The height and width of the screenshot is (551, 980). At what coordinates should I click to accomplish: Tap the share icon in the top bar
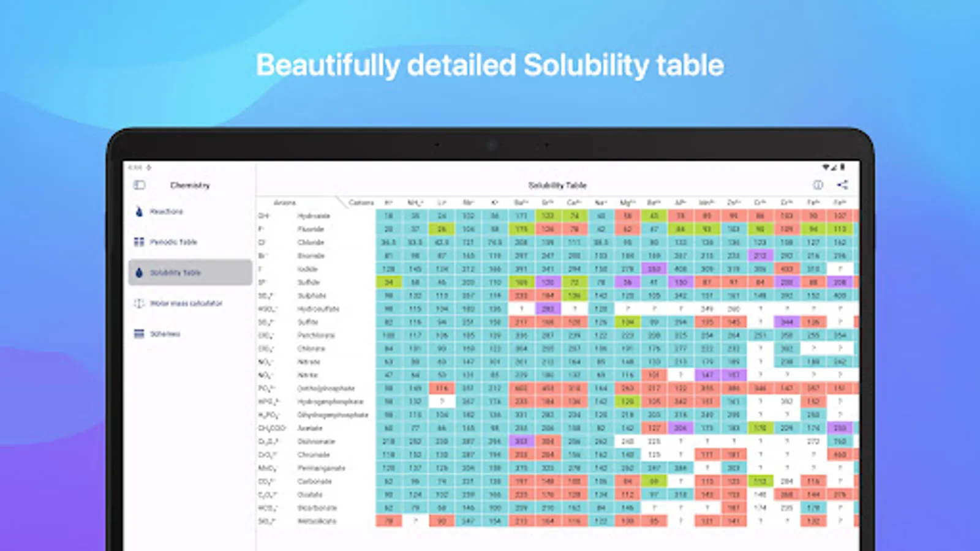pyautogui.click(x=843, y=185)
